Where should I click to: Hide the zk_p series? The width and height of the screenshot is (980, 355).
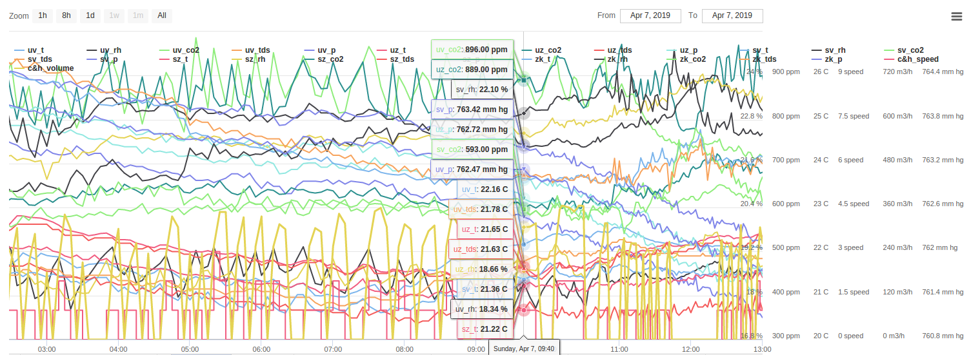point(826,59)
